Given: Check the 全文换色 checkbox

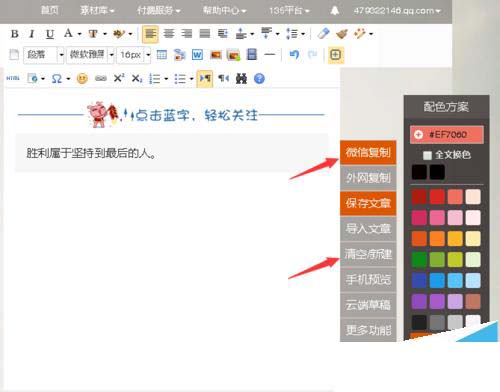Looking at the screenshot, I should (x=427, y=155).
